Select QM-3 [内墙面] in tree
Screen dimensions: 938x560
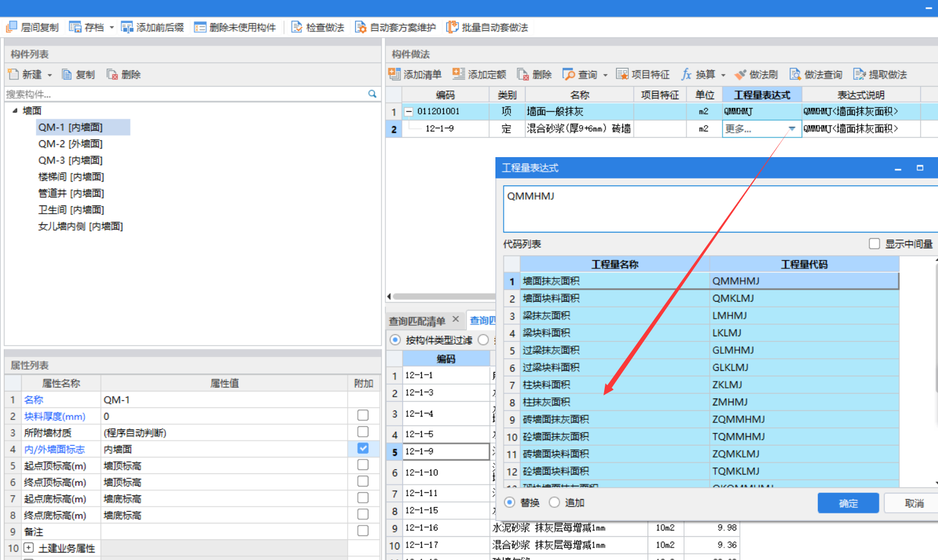pos(70,160)
